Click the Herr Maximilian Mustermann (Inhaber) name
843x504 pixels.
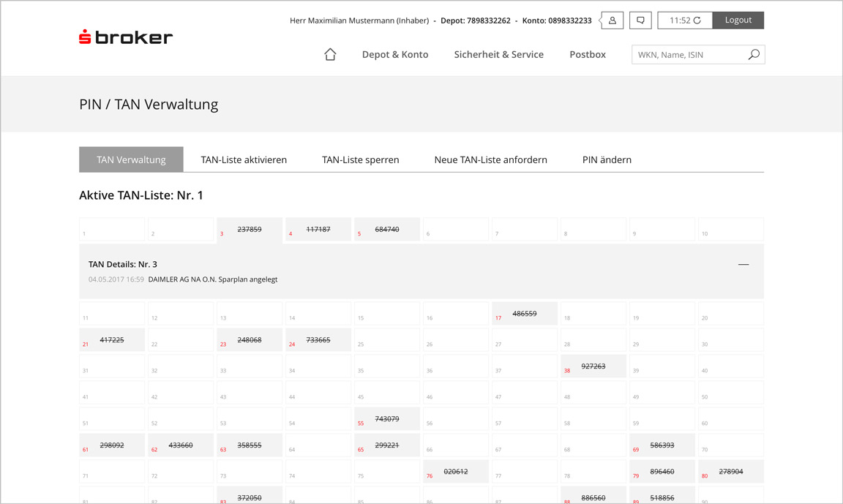pyautogui.click(x=359, y=20)
